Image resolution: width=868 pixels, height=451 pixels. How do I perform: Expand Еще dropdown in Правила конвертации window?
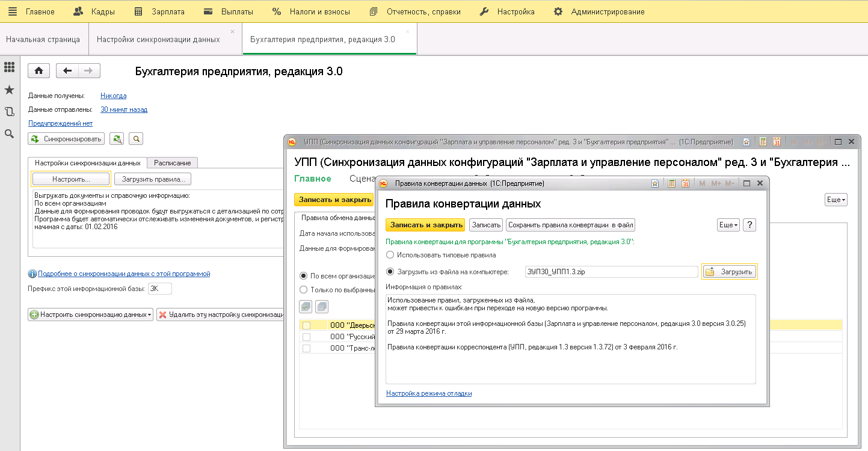pyautogui.click(x=728, y=225)
